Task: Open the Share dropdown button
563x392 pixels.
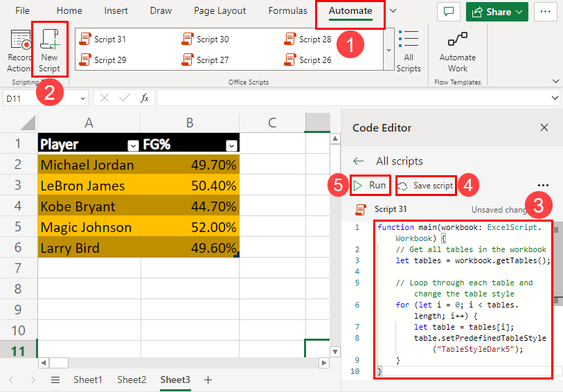Action: coord(497,12)
